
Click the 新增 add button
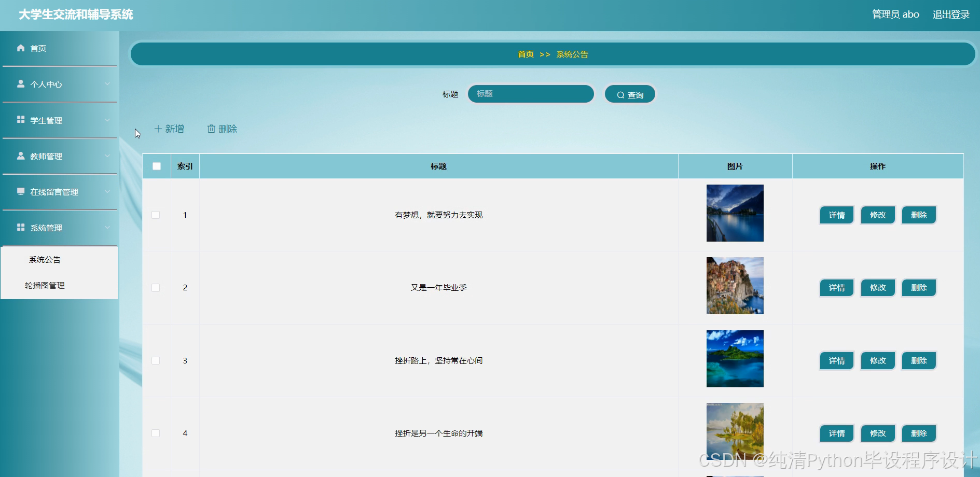169,129
